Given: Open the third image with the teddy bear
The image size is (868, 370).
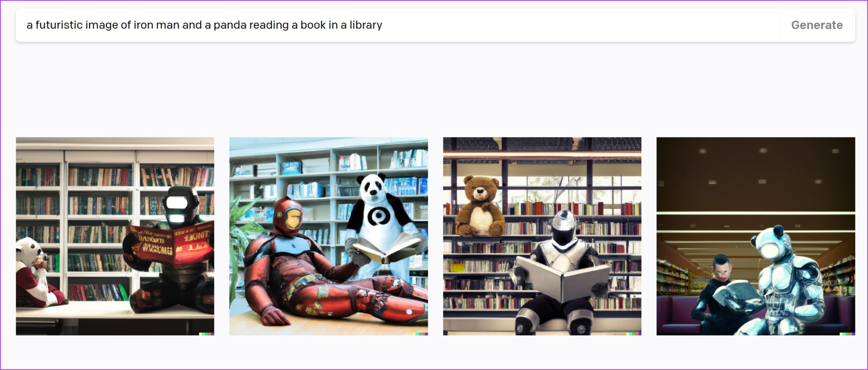Looking at the screenshot, I should click(542, 236).
